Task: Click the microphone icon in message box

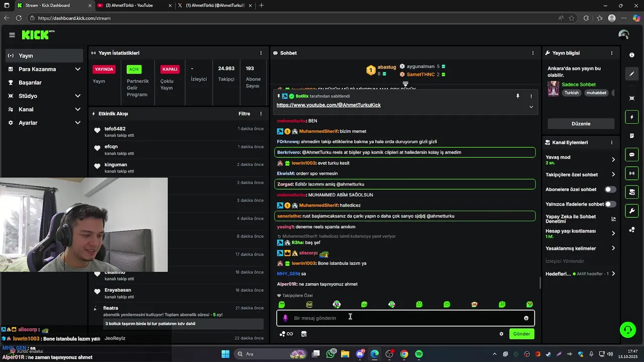Action: point(285,318)
